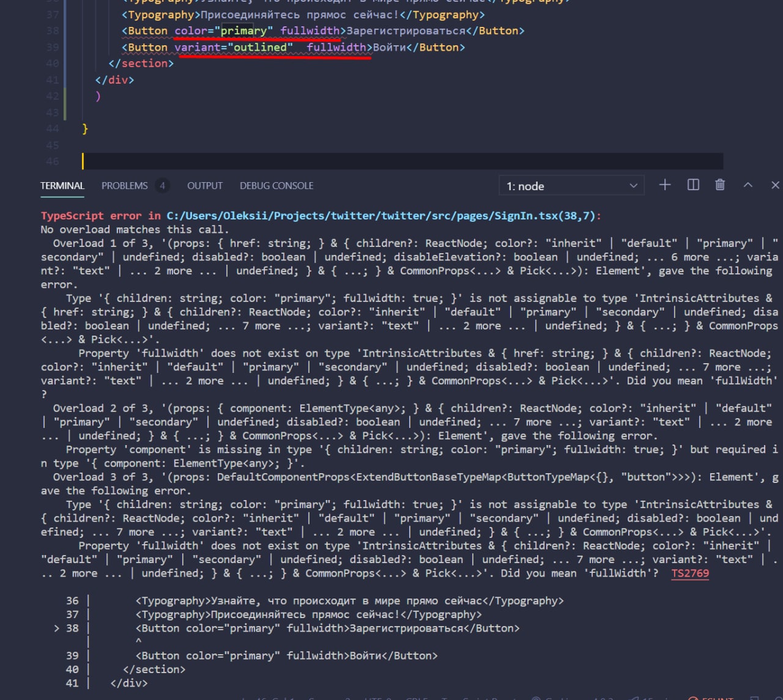Click the closing </div> tag on editor line 41
Viewport: 783px width, 700px height.
coord(114,80)
